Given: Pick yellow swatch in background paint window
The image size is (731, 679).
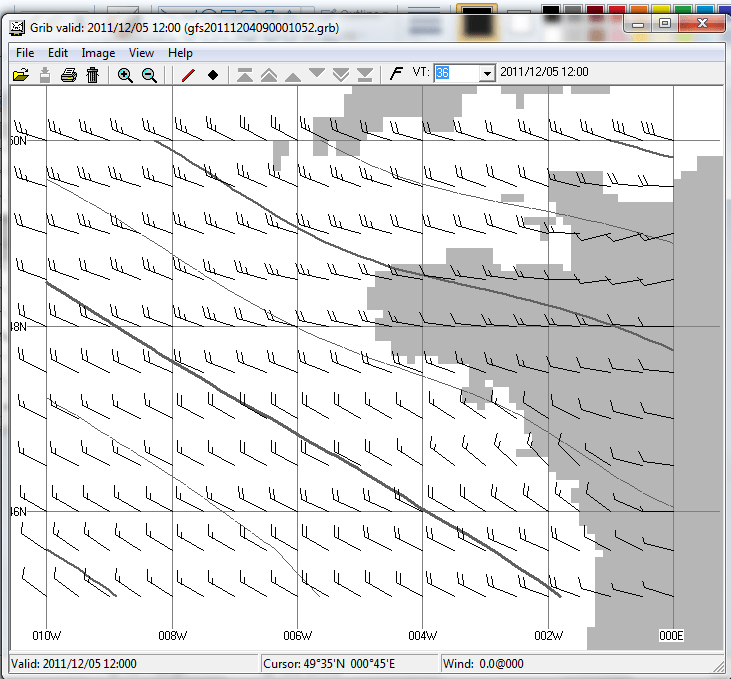Looking at the screenshot, I should [661, 9].
